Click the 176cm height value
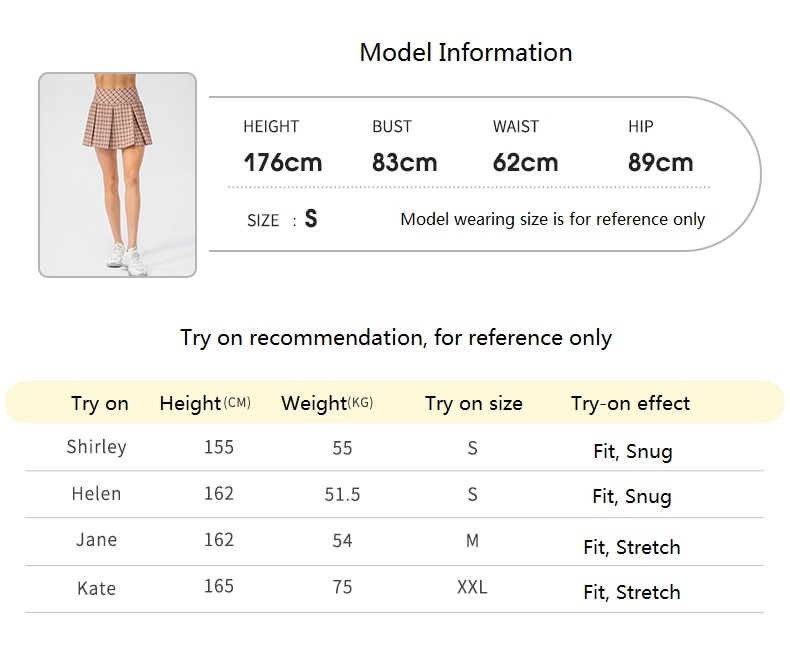Screen dimensions: 790x650 (x=283, y=162)
